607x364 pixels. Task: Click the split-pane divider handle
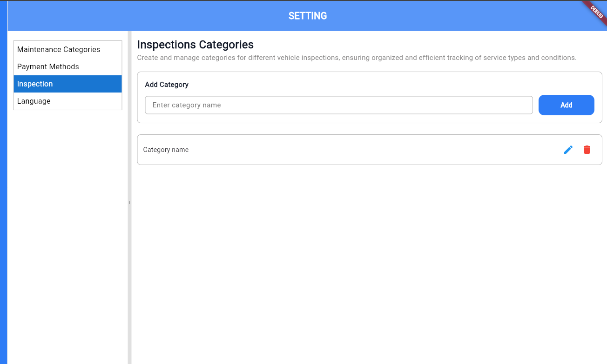point(129,203)
